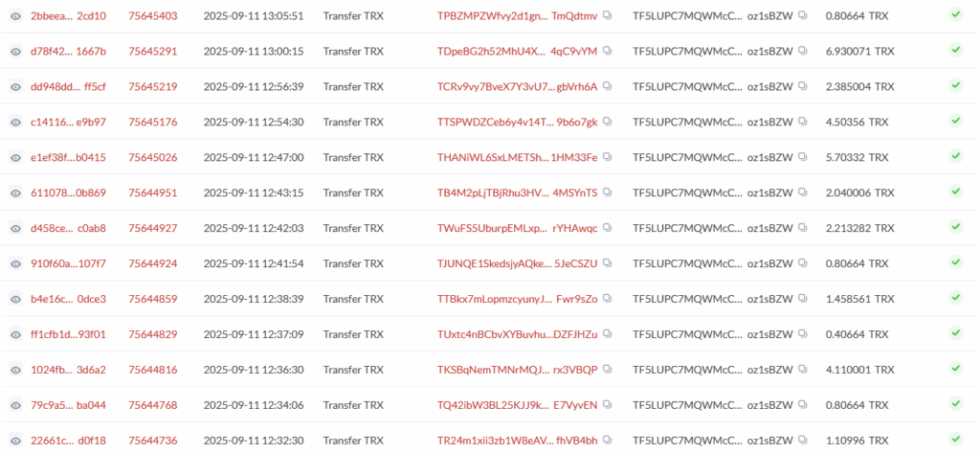Screen dimensions: 980x454
Task: Click the green status checkmark on the 1.458561 TRX row
Action: coord(955,299)
